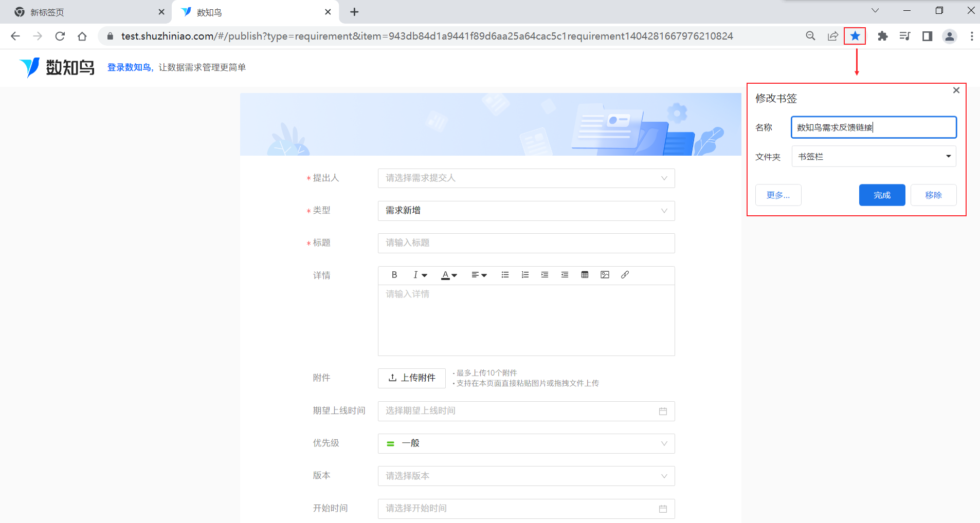Open the 提出人 dropdown
This screenshot has height=523, width=980.
coord(526,178)
